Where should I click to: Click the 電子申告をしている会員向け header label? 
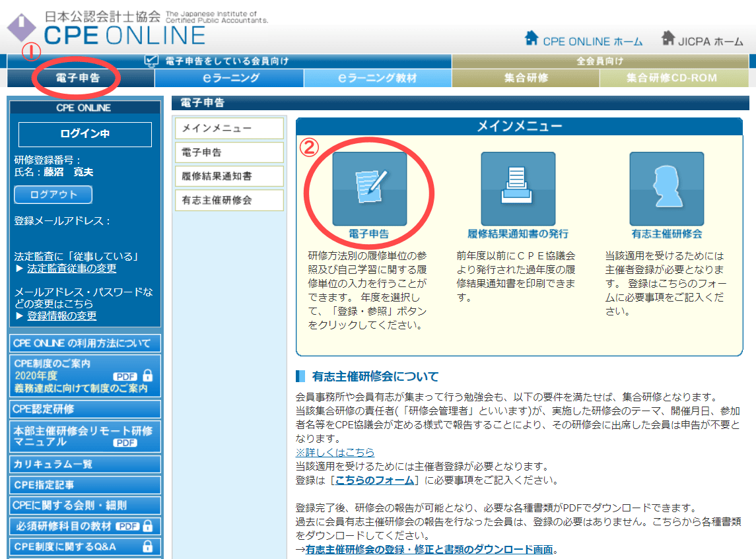coord(227,61)
